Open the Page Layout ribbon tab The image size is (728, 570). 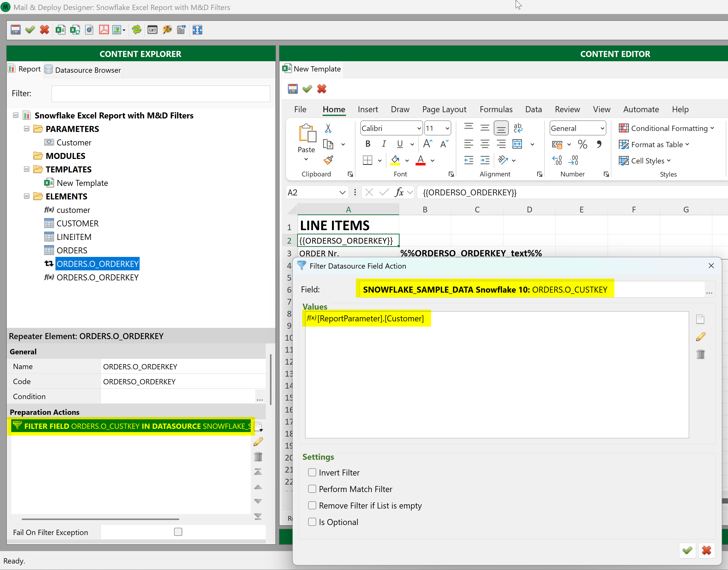point(444,109)
